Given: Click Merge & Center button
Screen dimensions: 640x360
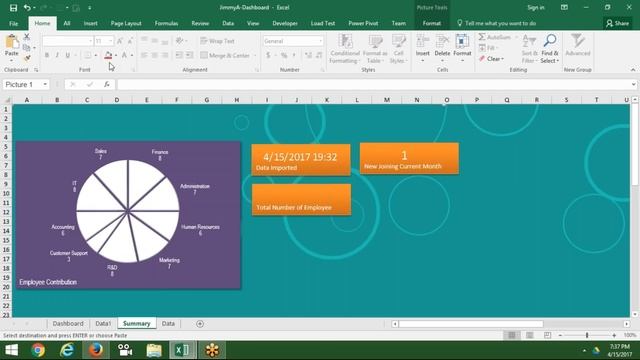Looking at the screenshot, I should coord(226,55).
